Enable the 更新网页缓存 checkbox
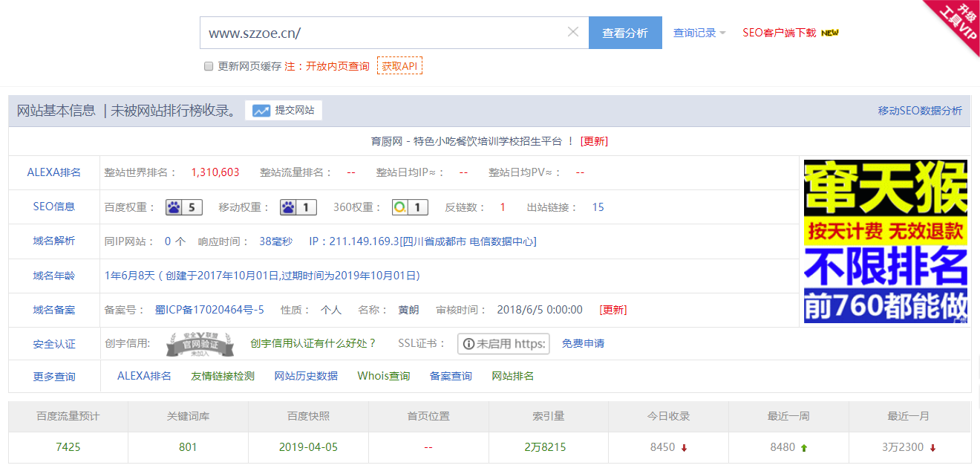 (x=209, y=66)
